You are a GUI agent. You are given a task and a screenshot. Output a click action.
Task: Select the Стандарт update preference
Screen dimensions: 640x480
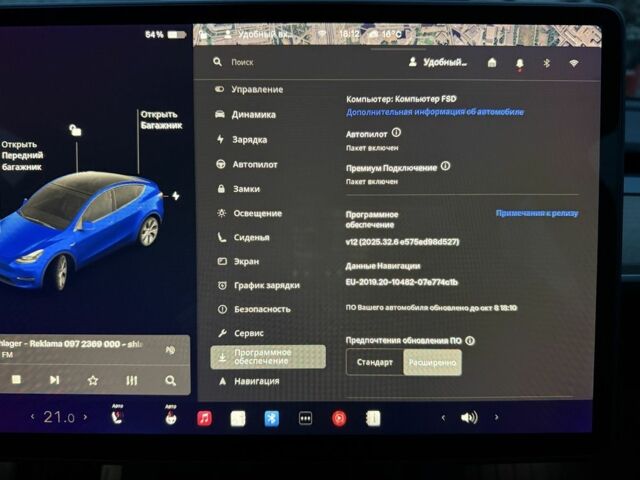pos(375,362)
